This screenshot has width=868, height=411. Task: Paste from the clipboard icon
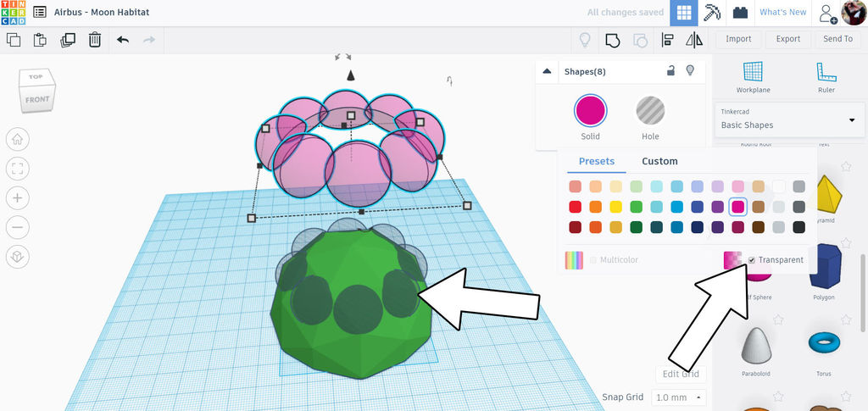click(x=40, y=40)
